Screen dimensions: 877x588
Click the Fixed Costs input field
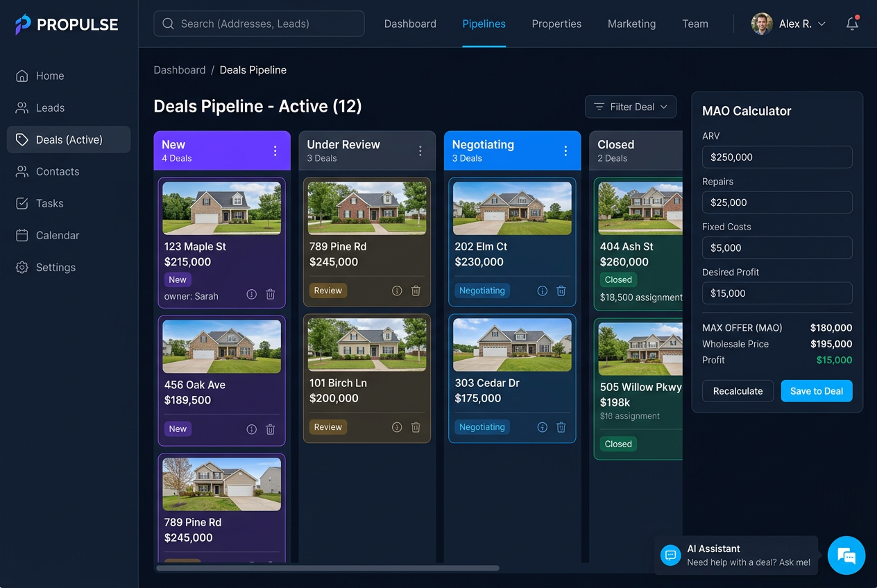[777, 248]
